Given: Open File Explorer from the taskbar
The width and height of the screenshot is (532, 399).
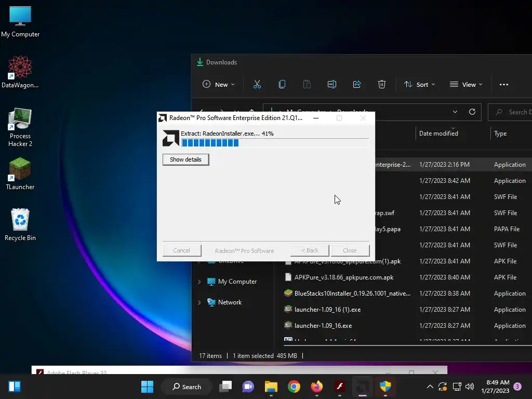Looking at the screenshot, I should [271, 387].
